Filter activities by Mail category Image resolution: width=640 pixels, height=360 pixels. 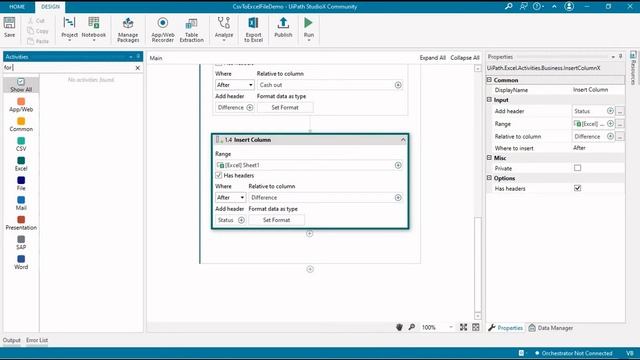point(21,203)
